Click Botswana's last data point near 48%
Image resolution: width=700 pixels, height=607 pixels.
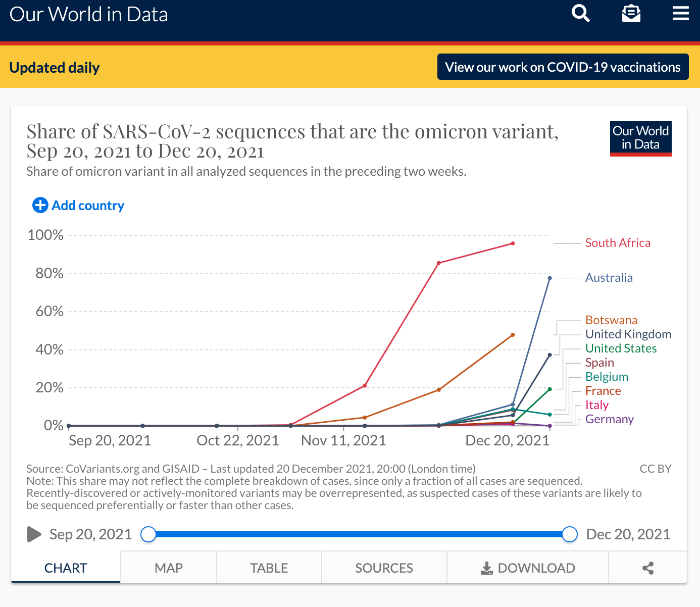click(x=513, y=335)
